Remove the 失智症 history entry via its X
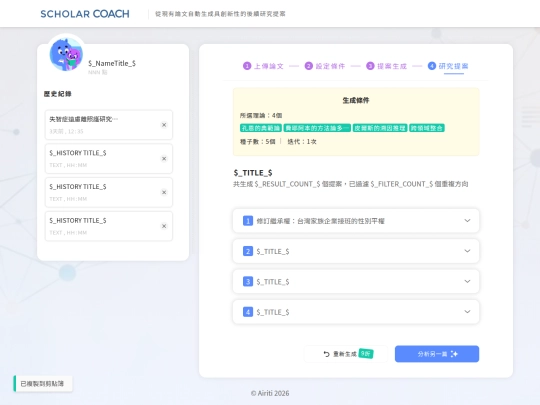Image resolution: width=540 pixels, height=405 pixels. 164,125
